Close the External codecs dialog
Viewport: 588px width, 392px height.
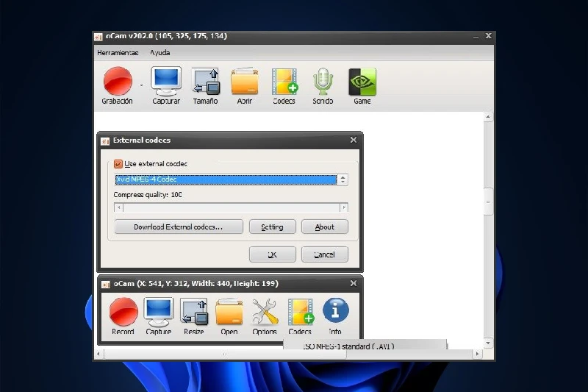[354, 140]
